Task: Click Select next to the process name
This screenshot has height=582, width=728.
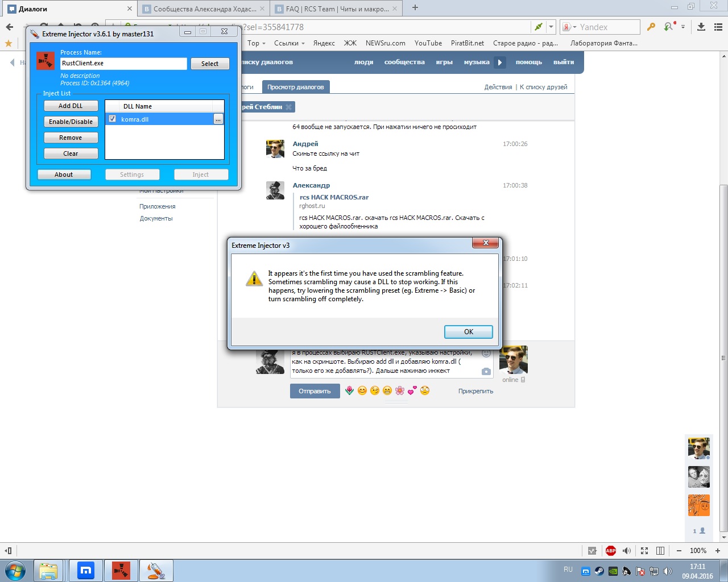Action: (210, 64)
